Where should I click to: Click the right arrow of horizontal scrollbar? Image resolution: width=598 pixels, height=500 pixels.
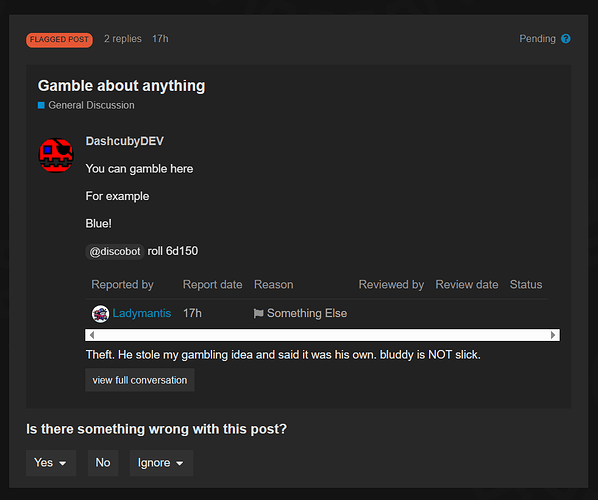point(553,335)
